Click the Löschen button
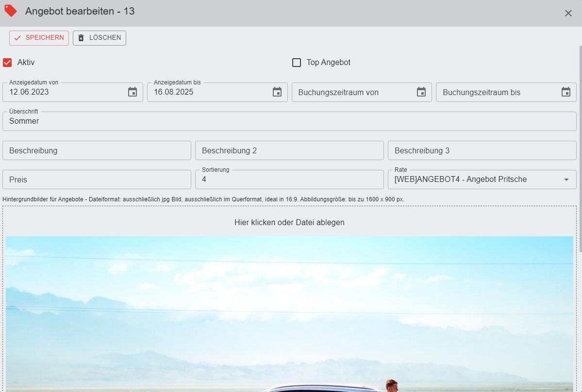The image size is (582, 392). click(x=100, y=38)
